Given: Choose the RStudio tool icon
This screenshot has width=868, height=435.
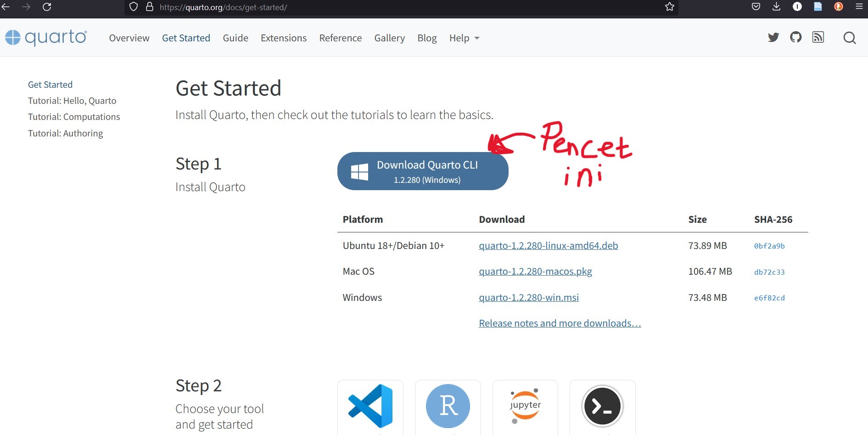Looking at the screenshot, I should click(448, 406).
